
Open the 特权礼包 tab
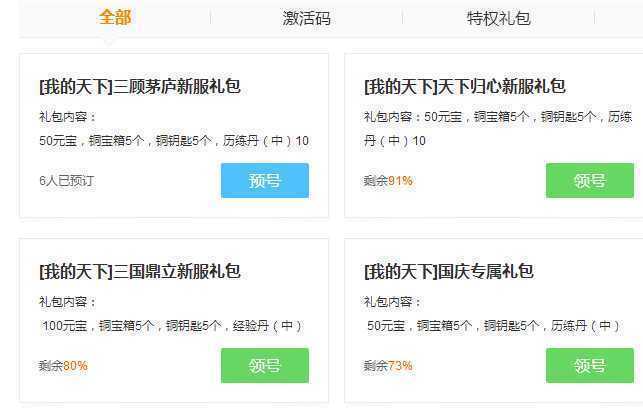coord(498,18)
